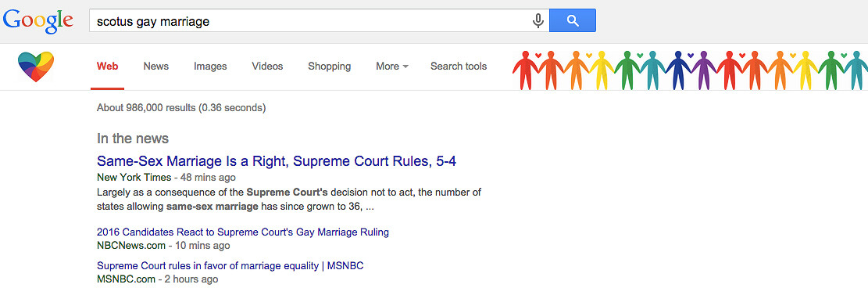The height and width of the screenshot is (288, 868).
Task: Select the Web tab
Action: pos(107,66)
